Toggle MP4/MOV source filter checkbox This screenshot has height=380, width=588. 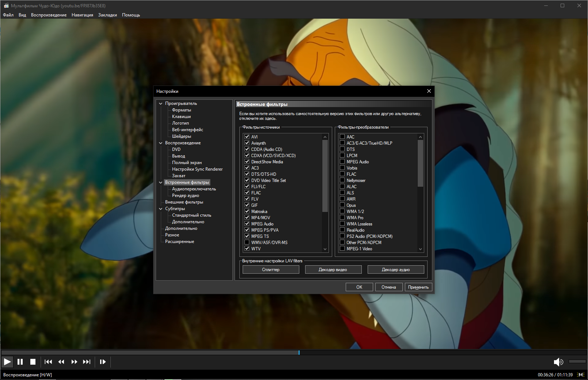click(247, 217)
